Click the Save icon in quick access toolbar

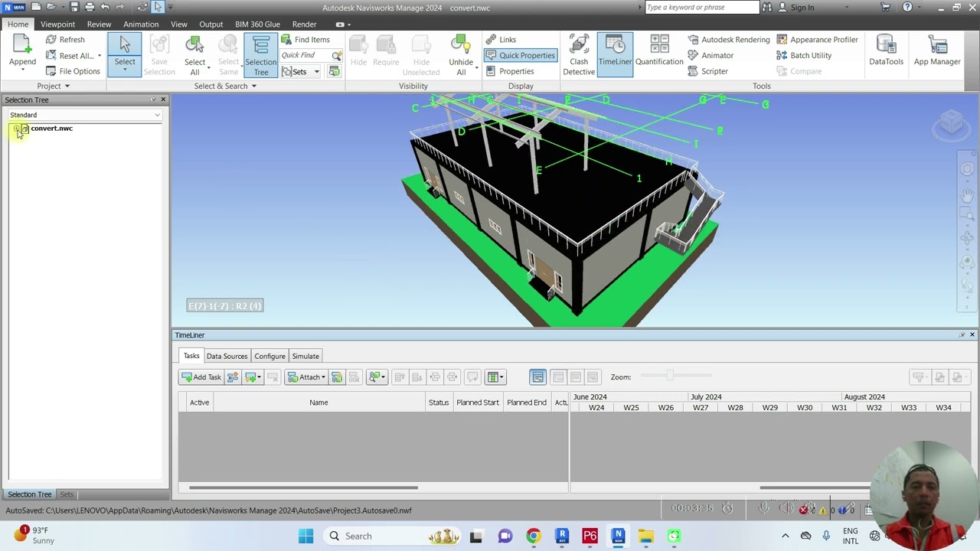click(73, 7)
